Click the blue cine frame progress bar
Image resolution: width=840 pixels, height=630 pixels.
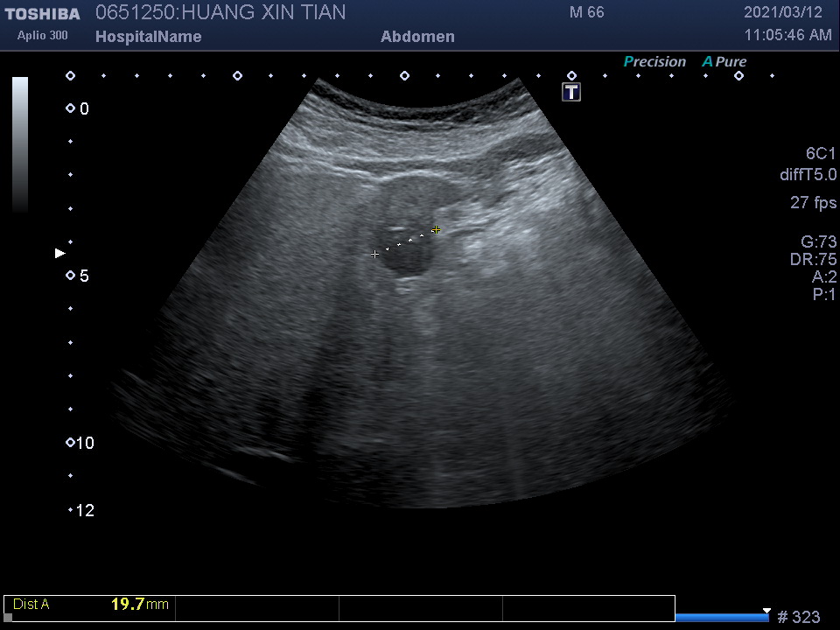click(722, 617)
